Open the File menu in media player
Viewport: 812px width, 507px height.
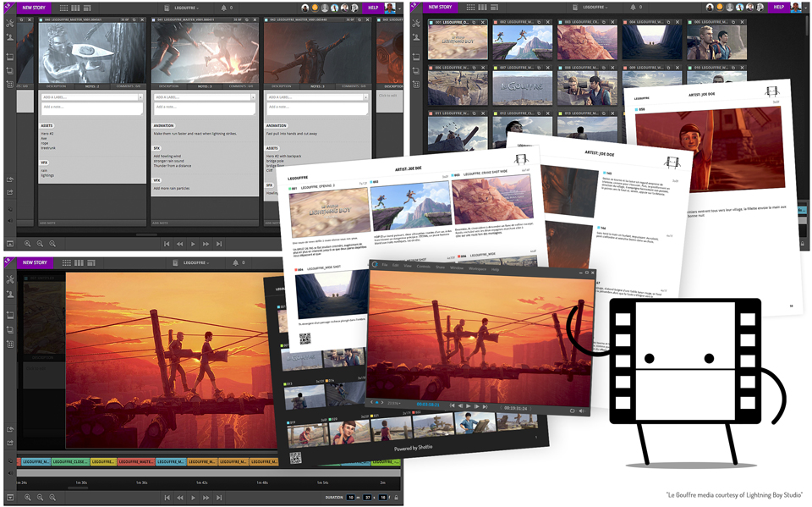pyautogui.click(x=385, y=265)
